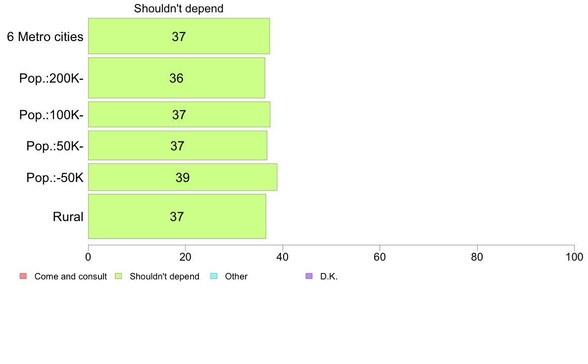
Task: Select the Pop.:50K- bar
Action: click(x=178, y=145)
